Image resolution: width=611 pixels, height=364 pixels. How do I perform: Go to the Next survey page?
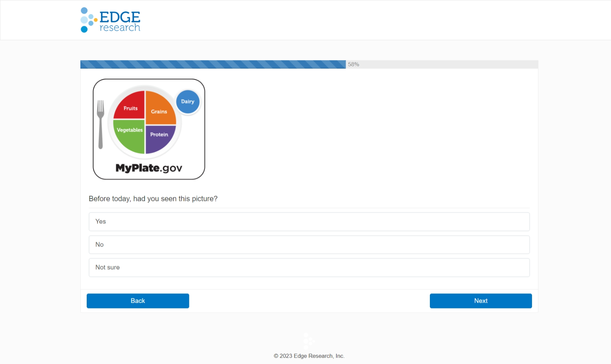[x=481, y=301]
